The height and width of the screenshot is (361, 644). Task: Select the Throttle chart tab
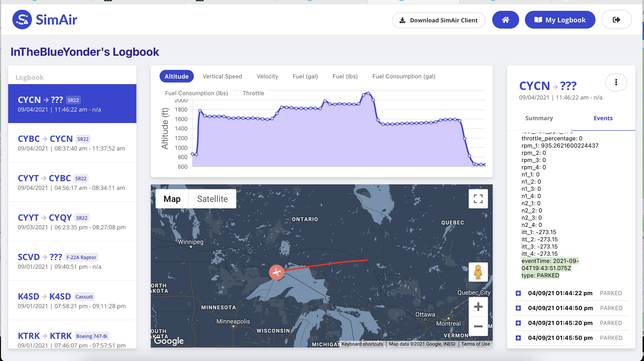click(253, 93)
